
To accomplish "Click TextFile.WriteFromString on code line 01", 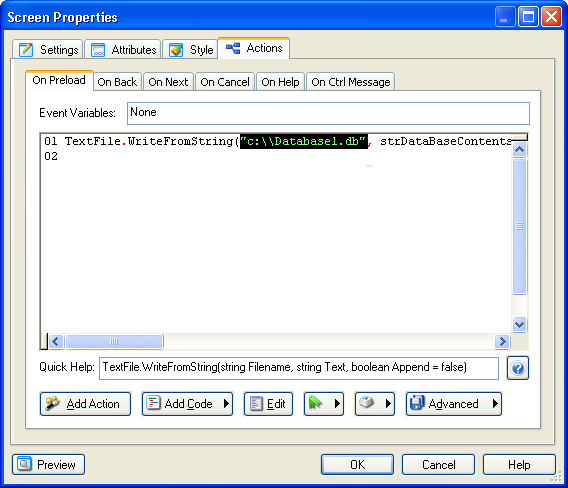I will (x=149, y=141).
